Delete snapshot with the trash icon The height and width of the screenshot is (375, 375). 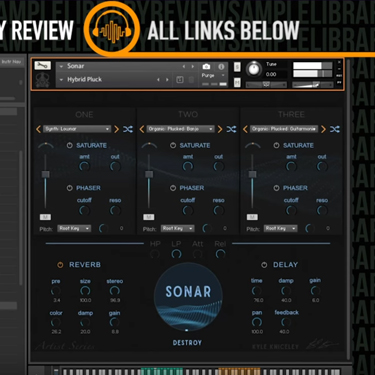tap(191, 80)
